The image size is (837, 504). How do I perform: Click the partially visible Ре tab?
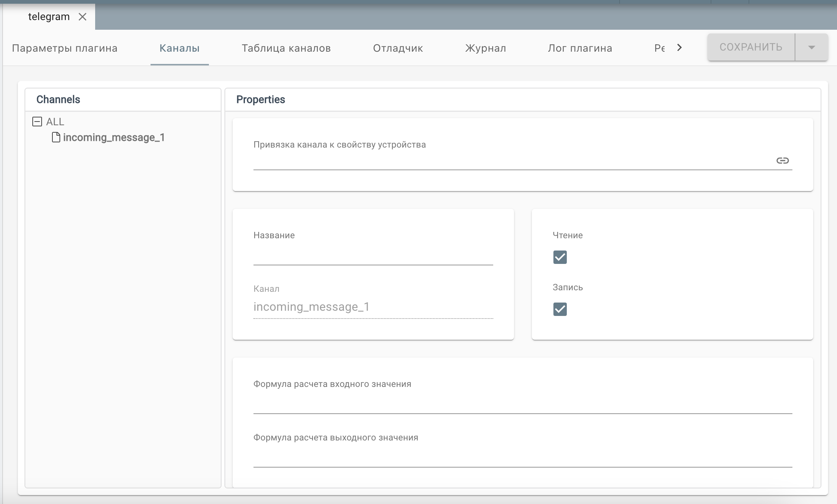(659, 48)
